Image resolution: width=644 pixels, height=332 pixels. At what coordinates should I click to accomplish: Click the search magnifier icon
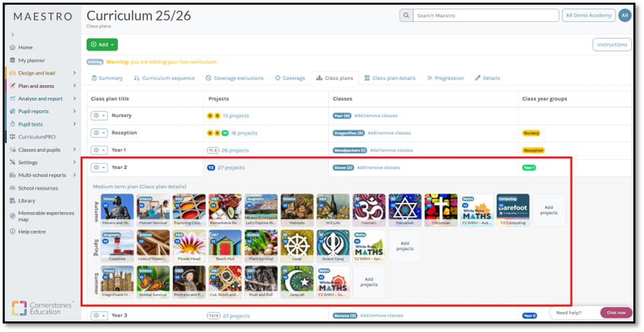[x=406, y=15]
